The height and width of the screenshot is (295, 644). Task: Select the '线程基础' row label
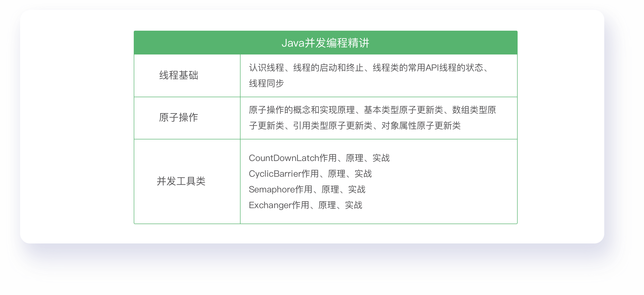point(179,75)
